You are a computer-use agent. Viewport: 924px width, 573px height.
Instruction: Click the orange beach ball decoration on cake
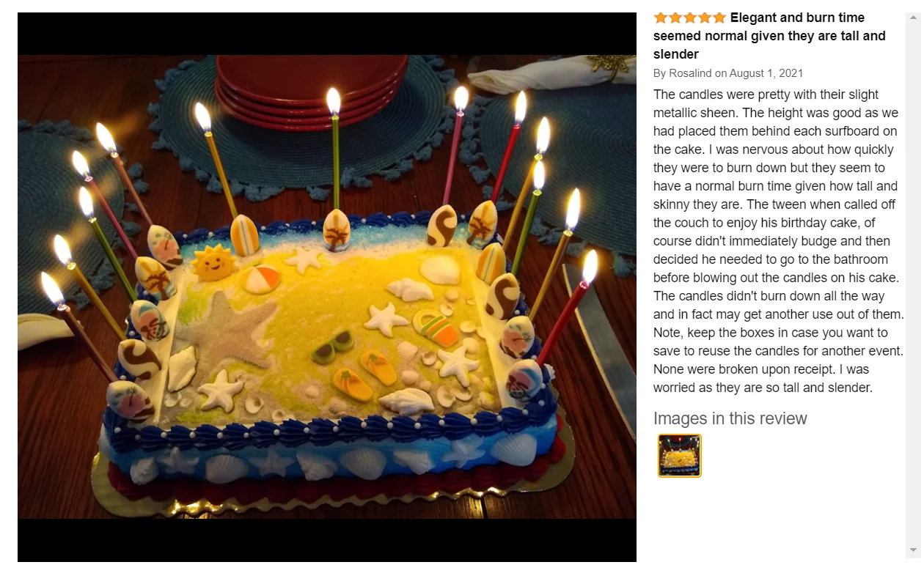(x=260, y=278)
